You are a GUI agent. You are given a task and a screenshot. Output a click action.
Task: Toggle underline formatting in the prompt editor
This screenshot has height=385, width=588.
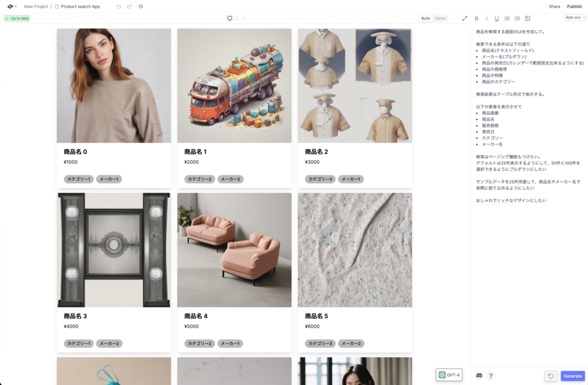coord(497,18)
